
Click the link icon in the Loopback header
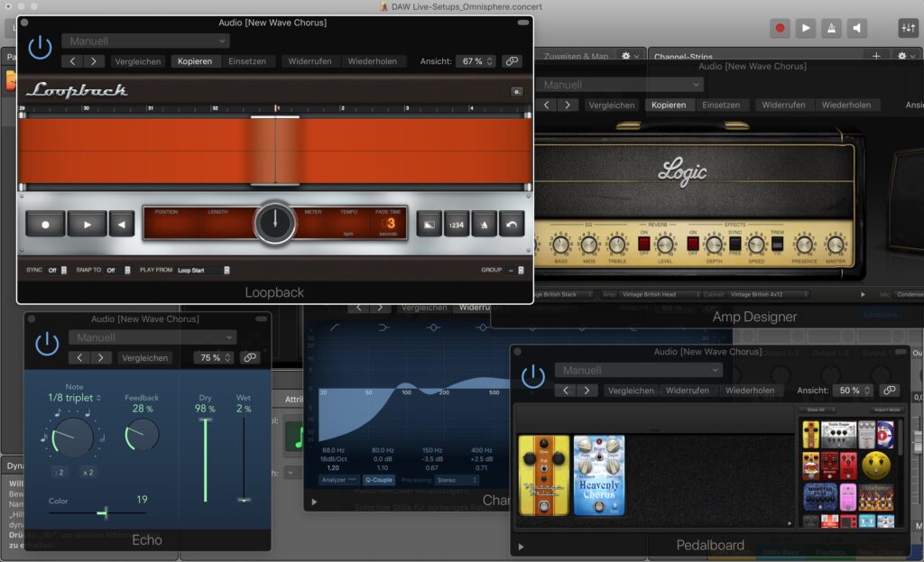[x=513, y=61]
